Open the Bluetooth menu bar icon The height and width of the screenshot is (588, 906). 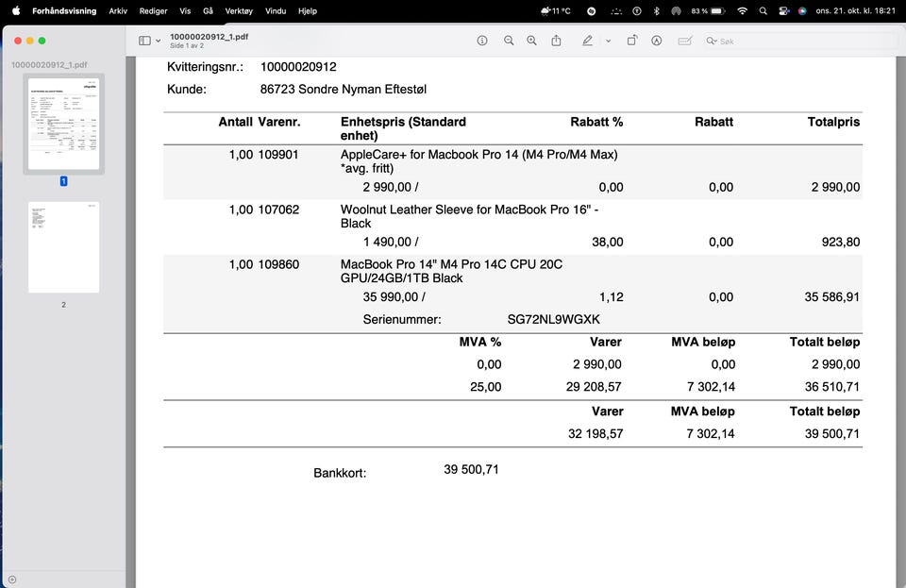click(x=657, y=11)
